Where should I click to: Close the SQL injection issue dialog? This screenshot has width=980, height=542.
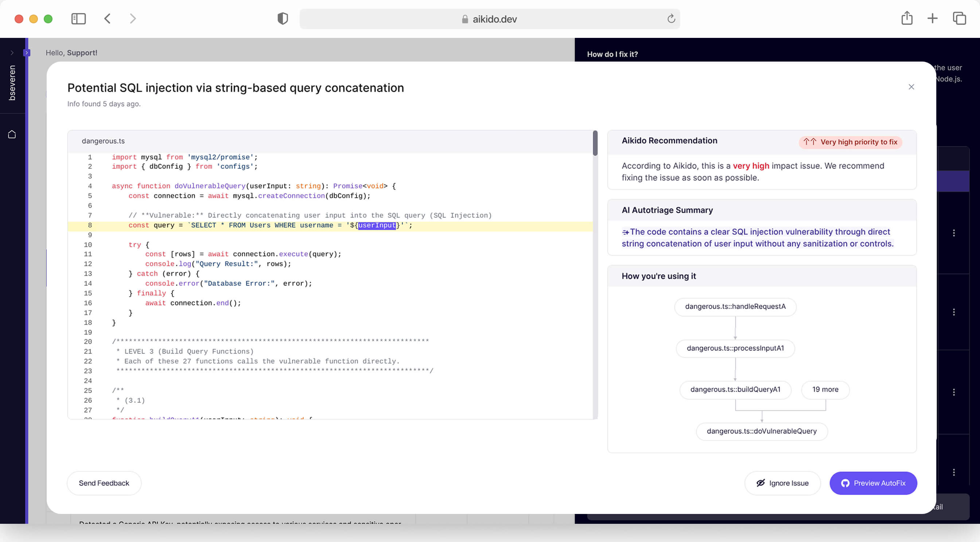tap(911, 87)
